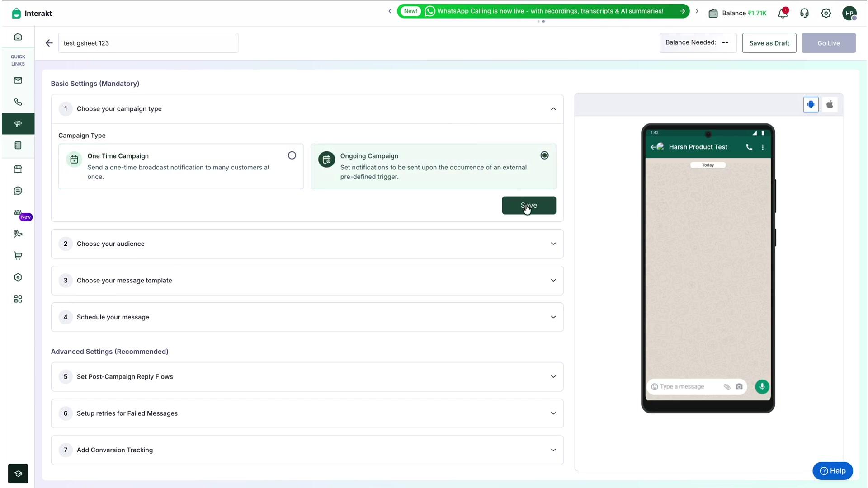Click Save as Draft
Screen dimensions: 868x488
point(769,43)
